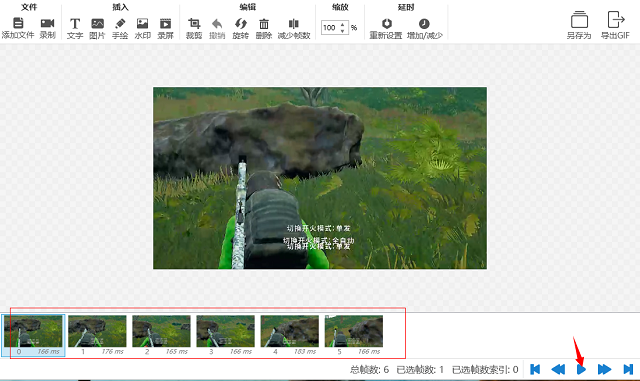Click 减少帧数 reduce frames icon

[x=293, y=24]
